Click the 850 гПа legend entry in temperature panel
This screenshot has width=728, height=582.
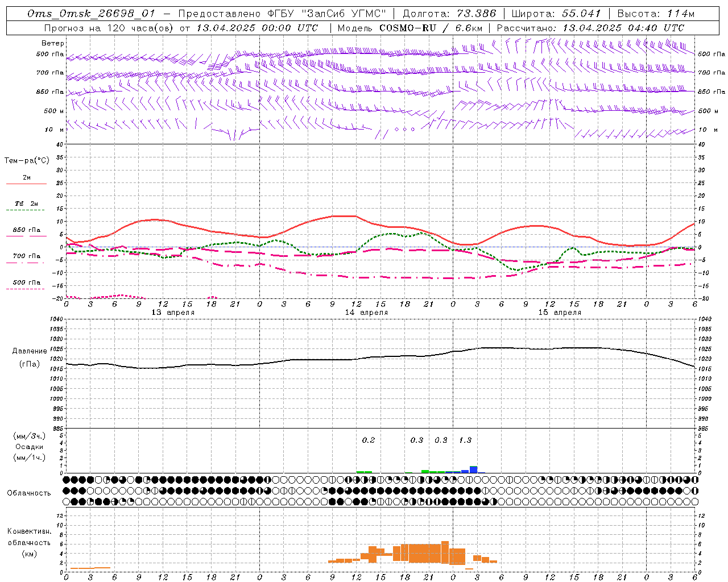click(26, 230)
